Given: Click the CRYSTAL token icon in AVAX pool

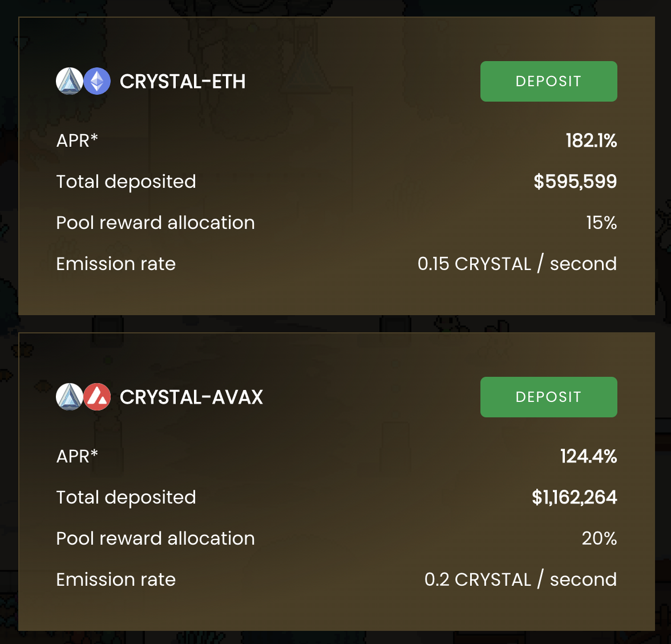Looking at the screenshot, I should pyautogui.click(x=70, y=396).
